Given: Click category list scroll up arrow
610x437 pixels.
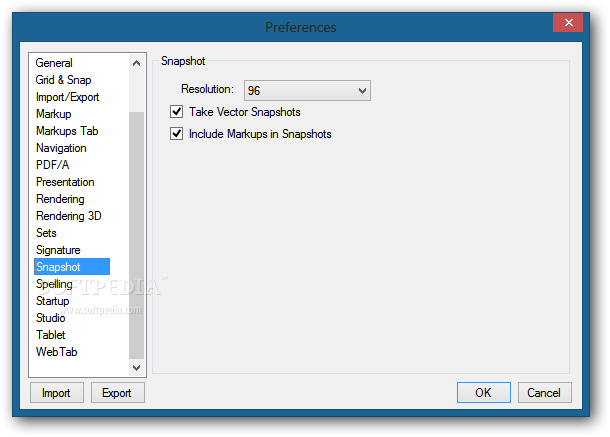Looking at the screenshot, I should [136, 63].
